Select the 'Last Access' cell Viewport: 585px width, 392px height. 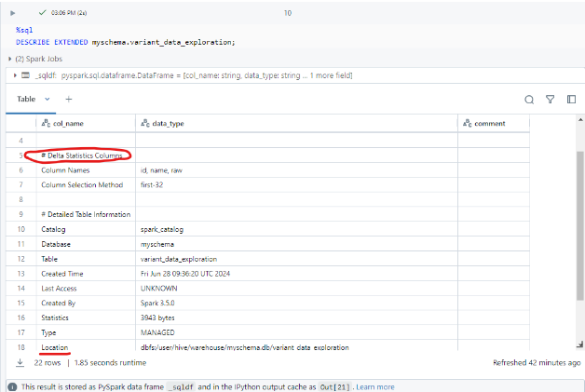click(x=86, y=289)
